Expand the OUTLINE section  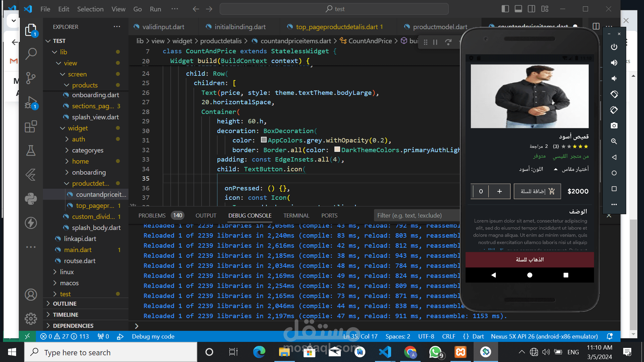pyautogui.click(x=65, y=304)
